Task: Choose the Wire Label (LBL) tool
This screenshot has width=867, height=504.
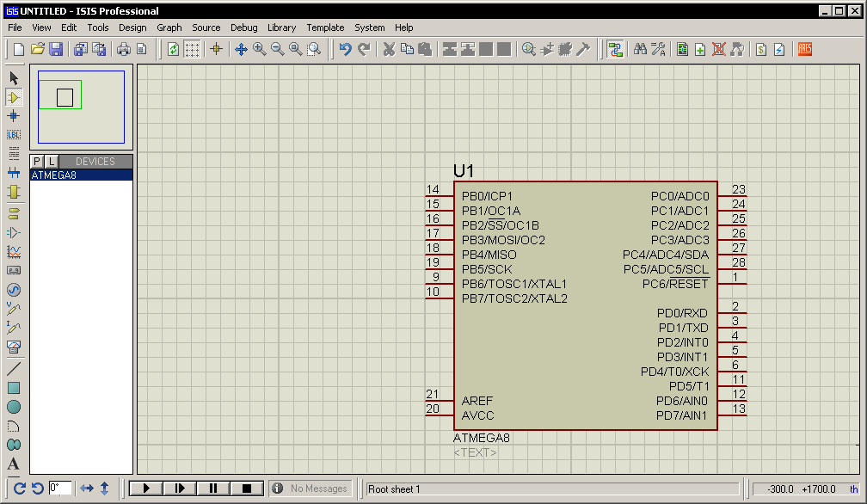Action: pyautogui.click(x=14, y=135)
